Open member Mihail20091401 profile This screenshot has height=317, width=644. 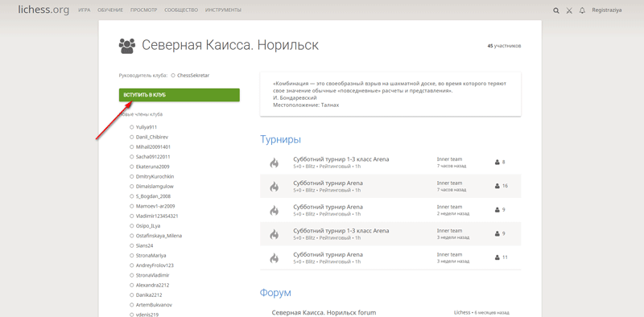coord(153,147)
